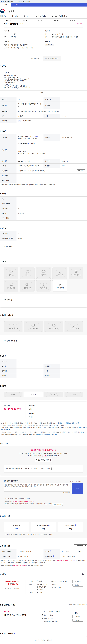Click the 모성보호시설 icon

[43, 286]
